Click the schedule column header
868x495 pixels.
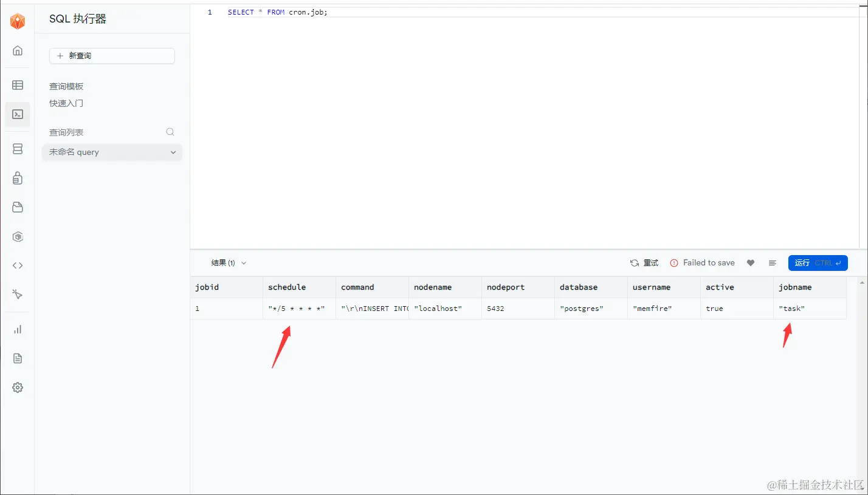(x=299, y=287)
